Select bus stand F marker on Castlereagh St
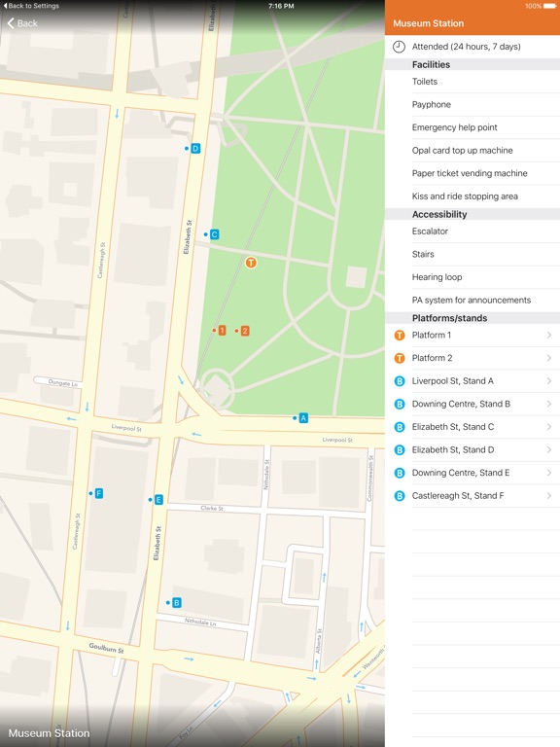Image resolution: width=560 pixels, height=747 pixels. (98, 493)
